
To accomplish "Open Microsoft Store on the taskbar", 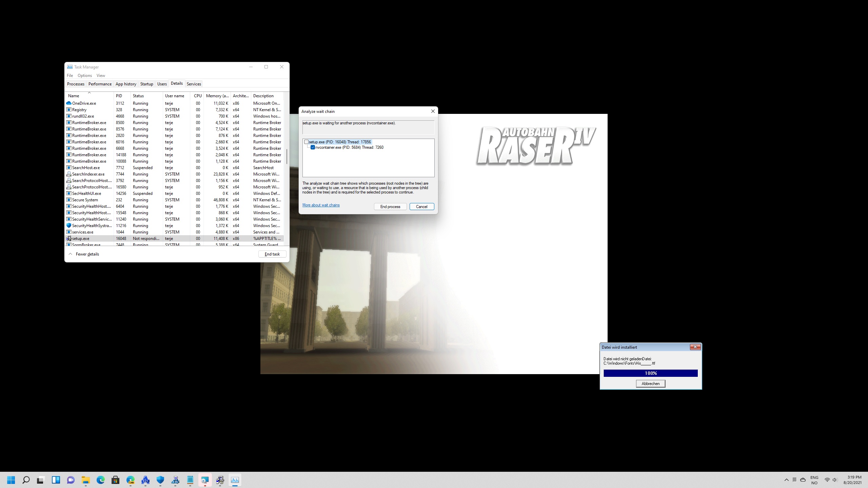I will point(115,480).
